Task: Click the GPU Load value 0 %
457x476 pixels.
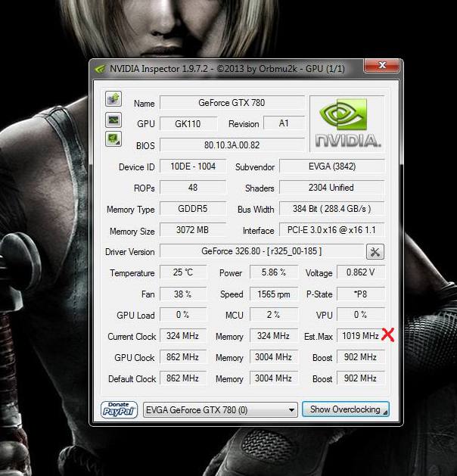Action: coord(183,315)
